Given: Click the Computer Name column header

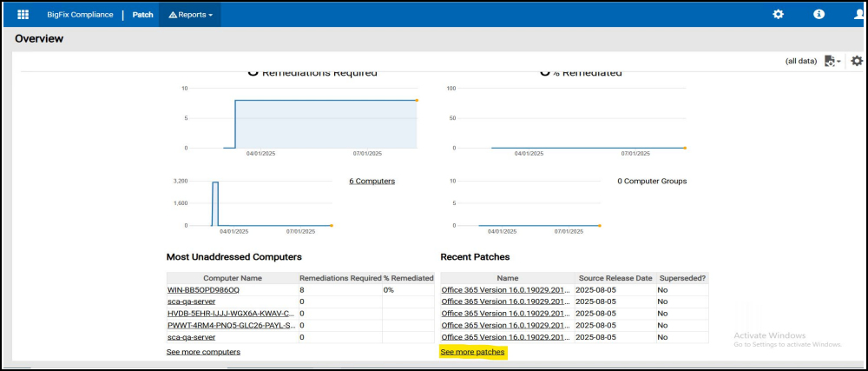Looking at the screenshot, I should pyautogui.click(x=232, y=277).
